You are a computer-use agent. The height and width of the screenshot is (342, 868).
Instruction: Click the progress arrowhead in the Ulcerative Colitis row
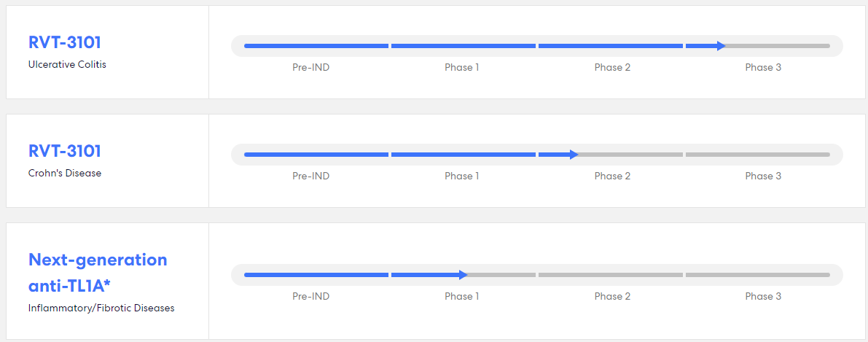(x=721, y=46)
